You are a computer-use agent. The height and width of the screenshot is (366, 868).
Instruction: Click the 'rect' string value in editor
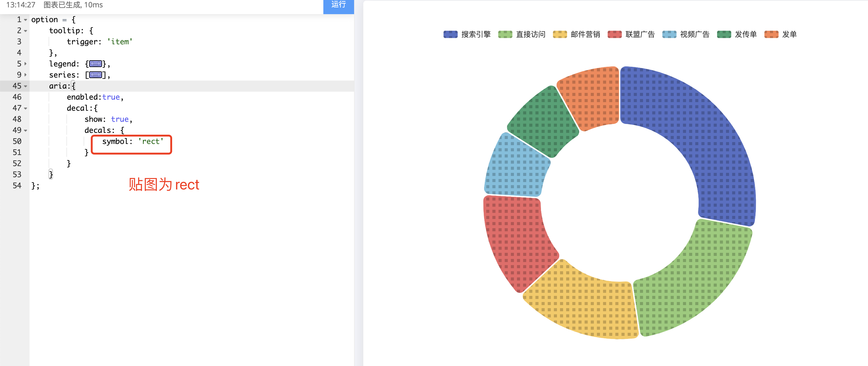click(151, 141)
